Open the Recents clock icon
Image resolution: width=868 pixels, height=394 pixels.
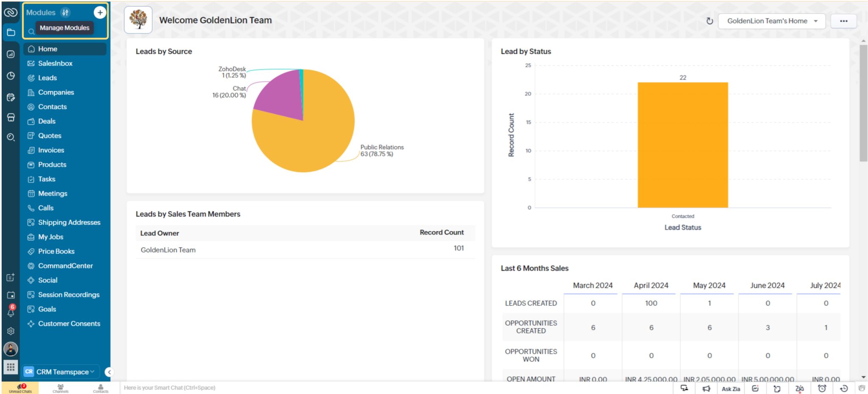point(11,76)
